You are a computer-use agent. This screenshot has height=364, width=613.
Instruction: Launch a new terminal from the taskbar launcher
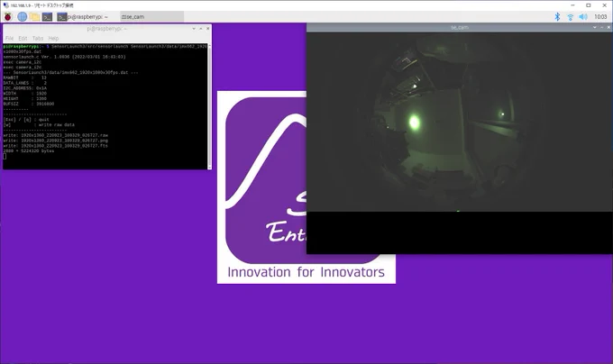47,17
